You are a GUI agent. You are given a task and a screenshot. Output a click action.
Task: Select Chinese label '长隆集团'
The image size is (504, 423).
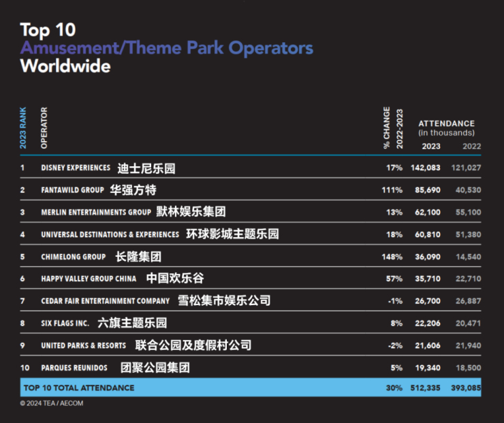[138, 257]
